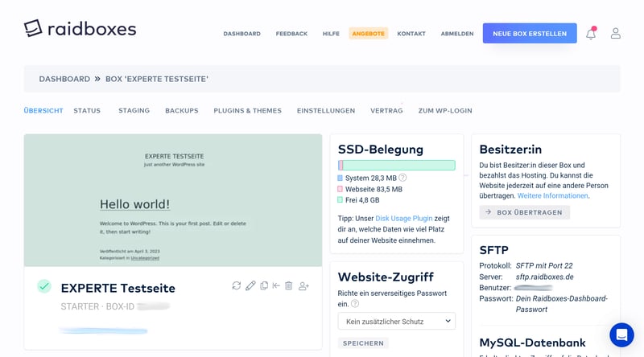
Task: Click the 'Neue Box erstellen' button
Action: pyautogui.click(x=529, y=34)
